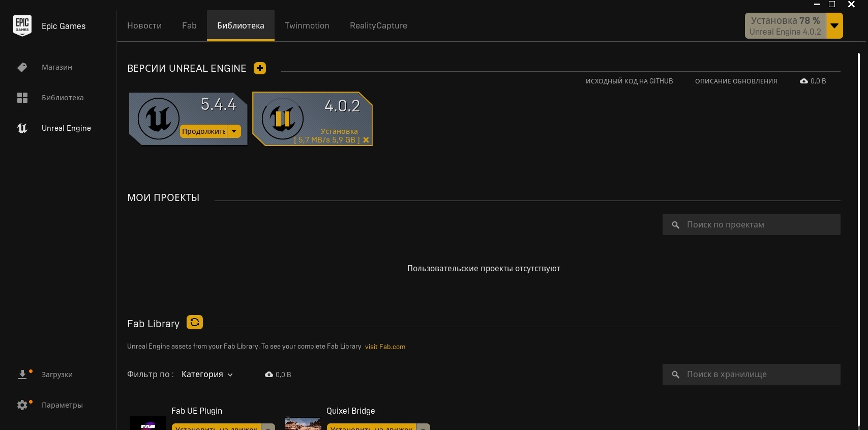
Task: Open the Загрузки downloads icon
Action: [22, 375]
